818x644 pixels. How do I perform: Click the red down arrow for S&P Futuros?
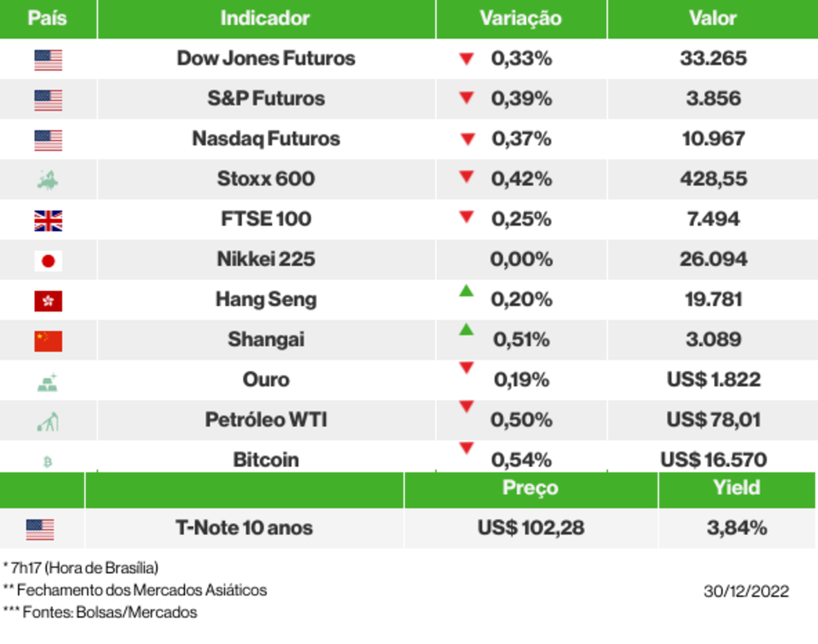tap(466, 98)
